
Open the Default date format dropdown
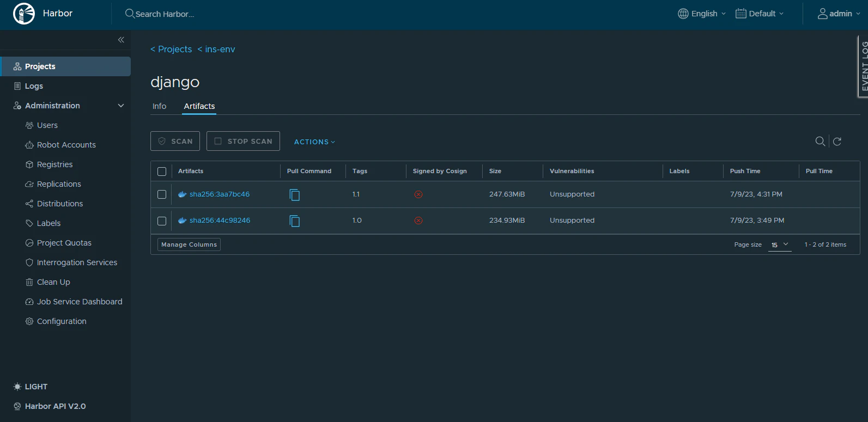click(x=760, y=14)
